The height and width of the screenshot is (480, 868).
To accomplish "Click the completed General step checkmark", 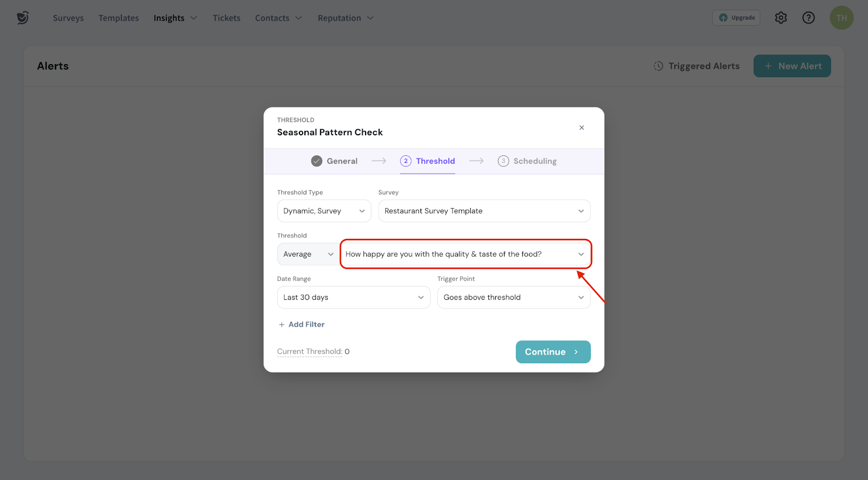I will coord(317,161).
